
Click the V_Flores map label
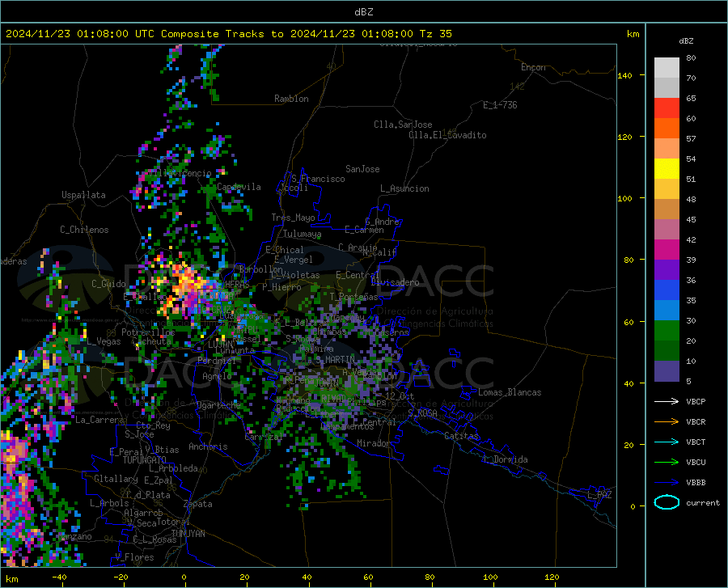(x=134, y=557)
